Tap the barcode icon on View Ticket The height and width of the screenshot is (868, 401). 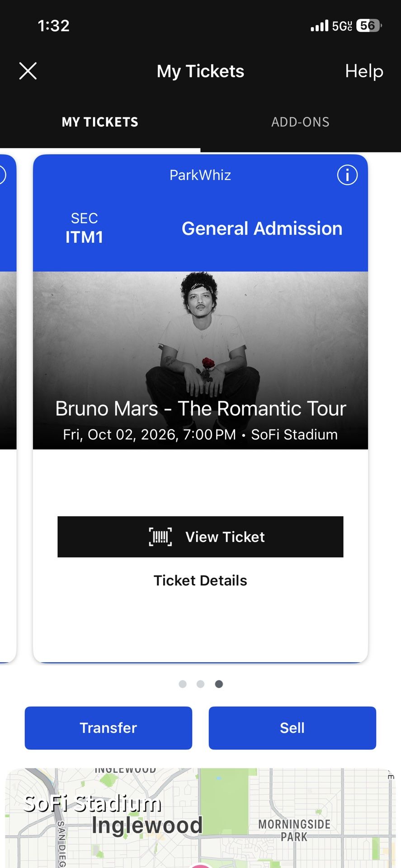click(160, 537)
